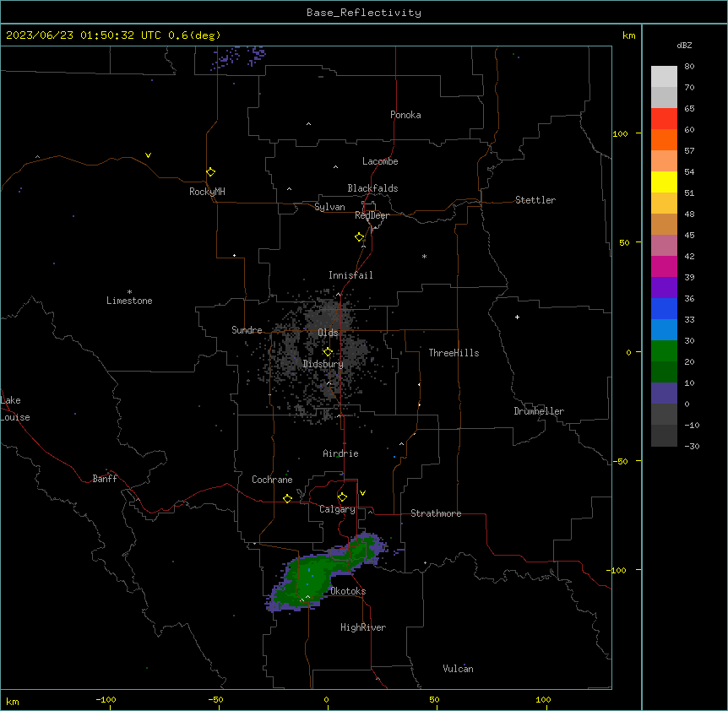This screenshot has height=711, width=728.
Task: Click the Stettler city label
Action: 535,200
